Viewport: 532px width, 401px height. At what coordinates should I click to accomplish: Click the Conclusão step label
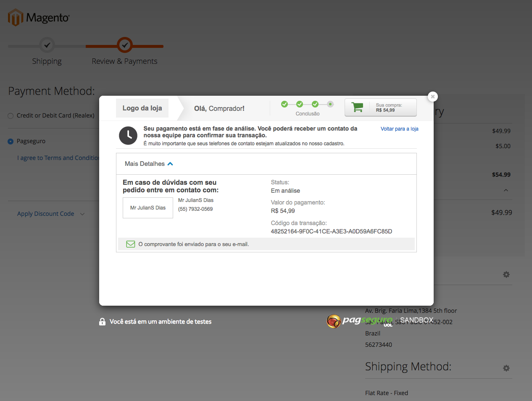[308, 114]
